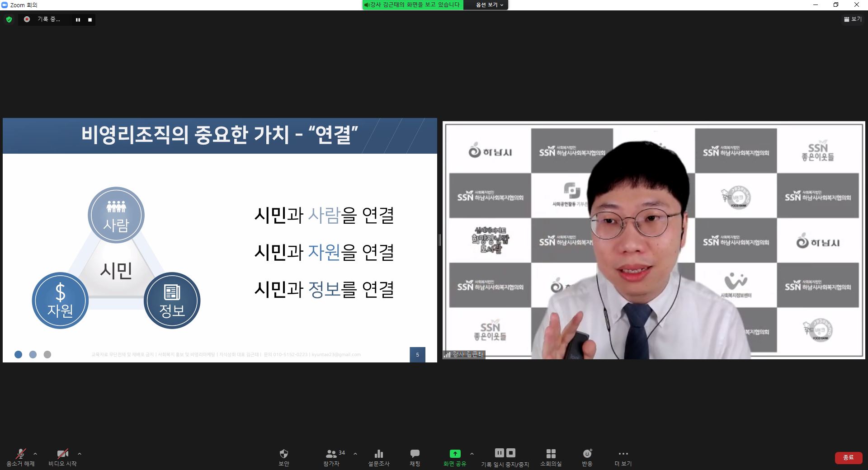868x470 pixels.
Task: Click 기록 일시 중지/중지 recording control
Action: point(505,457)
